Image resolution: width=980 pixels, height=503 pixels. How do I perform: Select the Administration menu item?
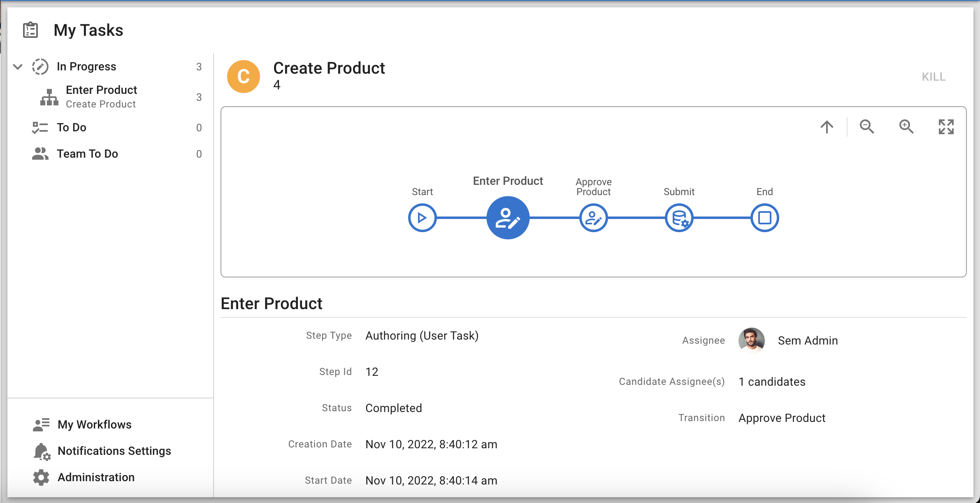click(96, 477)
